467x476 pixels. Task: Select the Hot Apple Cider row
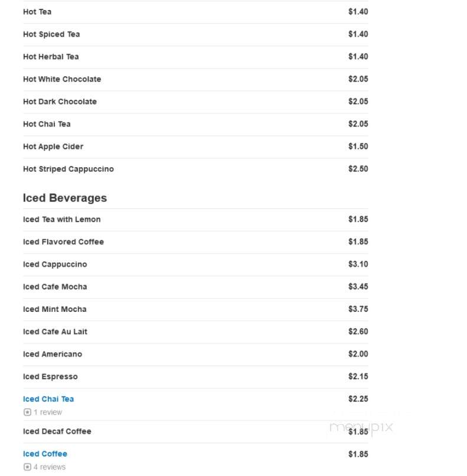tap(196, 146)
